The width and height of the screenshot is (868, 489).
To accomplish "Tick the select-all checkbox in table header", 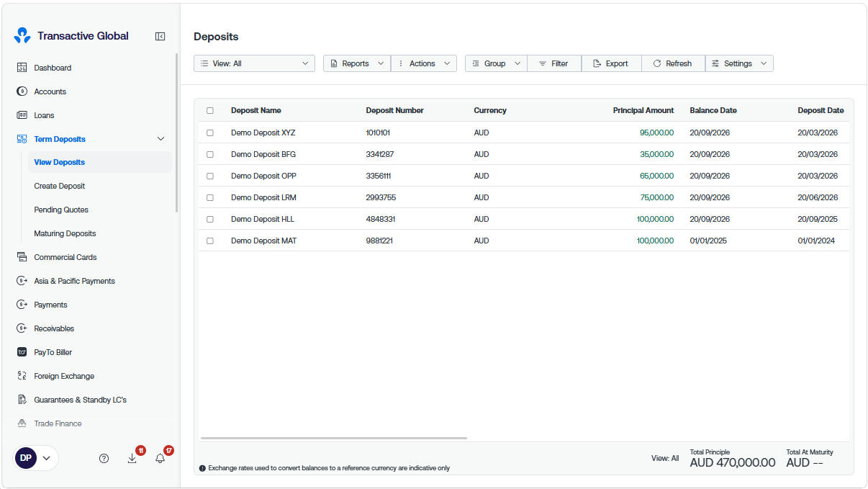I will coord(210,111).
